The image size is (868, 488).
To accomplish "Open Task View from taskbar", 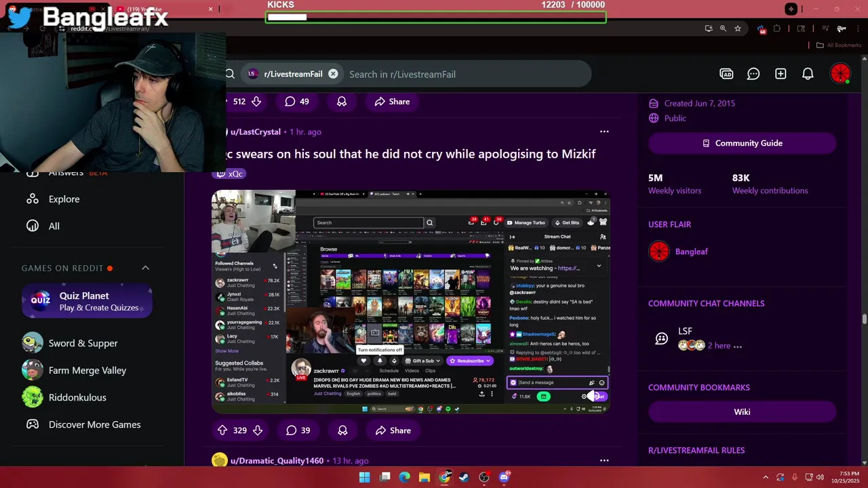I will (385, 477).
